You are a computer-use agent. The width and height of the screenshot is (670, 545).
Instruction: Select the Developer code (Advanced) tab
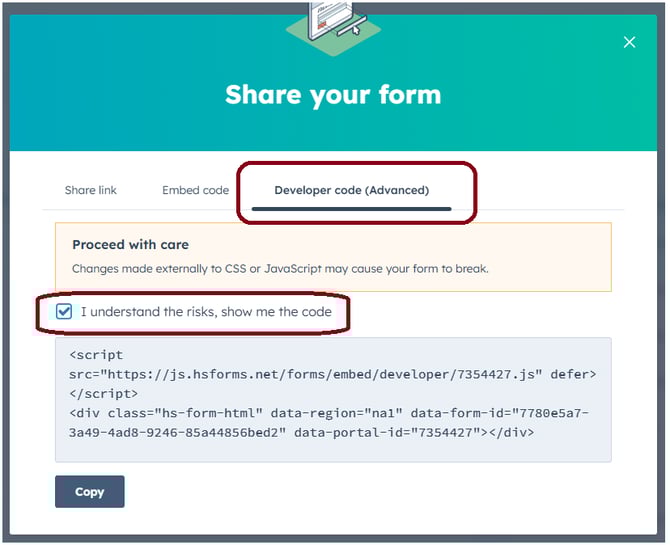point(351,190)
